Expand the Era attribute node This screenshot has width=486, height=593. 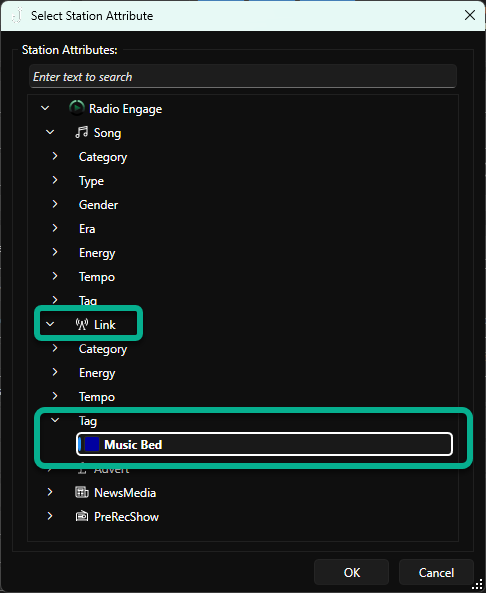55,228
